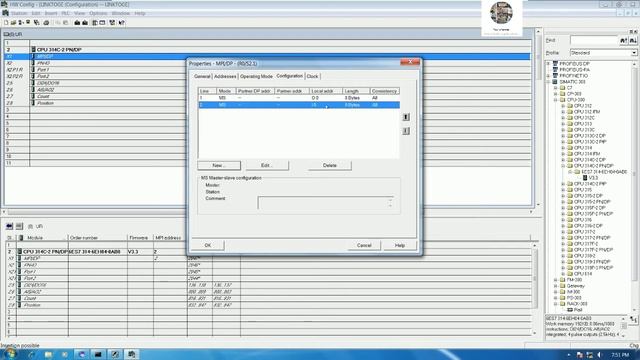Click the Configure Network toolbar icon

pyautogui.click(x=112, y=23)
